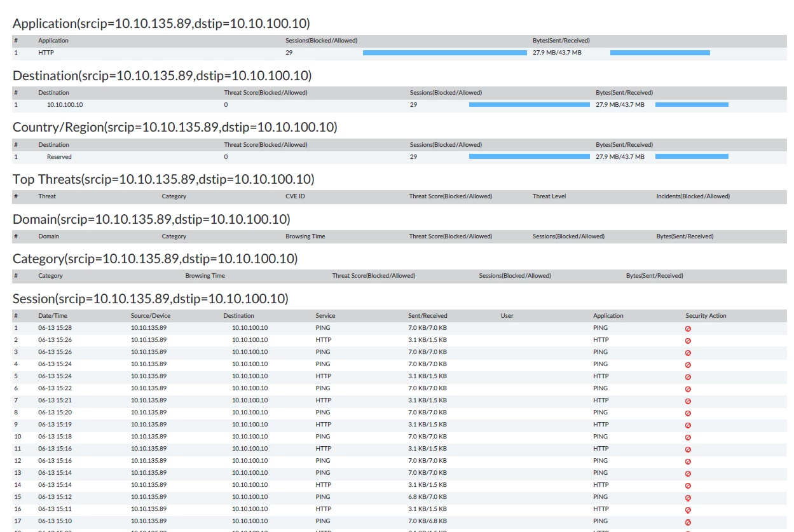Click the Application section heading
Image resolution: width=794 pixels, height=532 pixels.
pyautogui.click(x=161, y=24)
